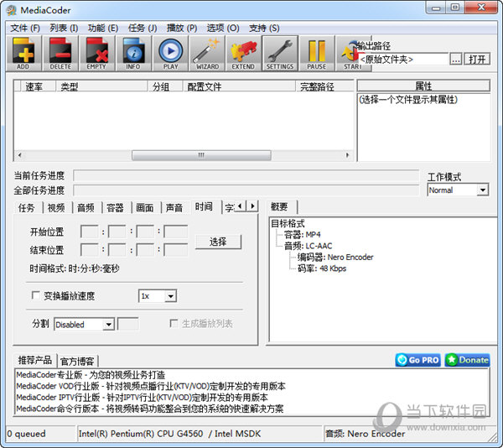Click the MediaCoder IPTV行业版 product line
This screenshot has height=448, width=503.
(x=143, y=398)
